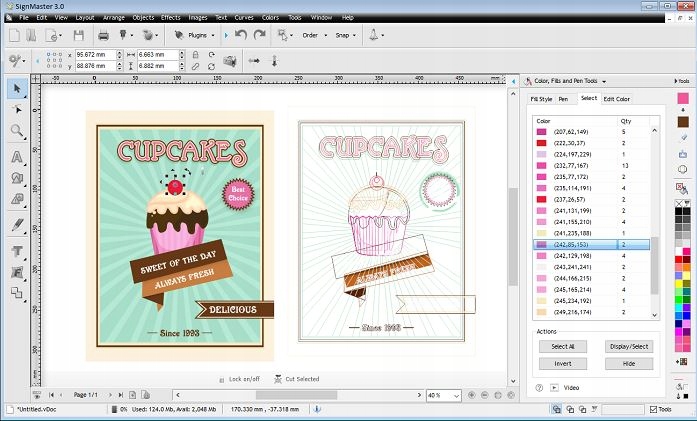Screen dimensions: 697x421
Task: Toggle the Tools checkbox in status bar
Action: pos(651,409)
